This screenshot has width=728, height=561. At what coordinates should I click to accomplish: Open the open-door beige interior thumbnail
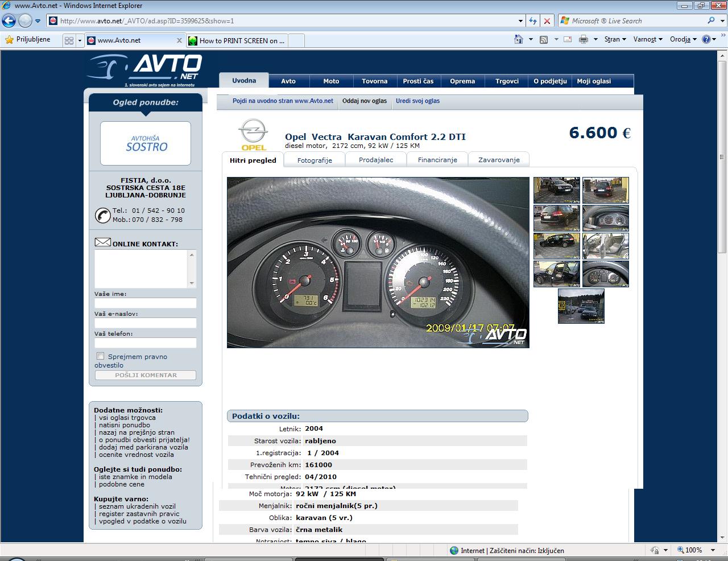(x=606, y=246)
